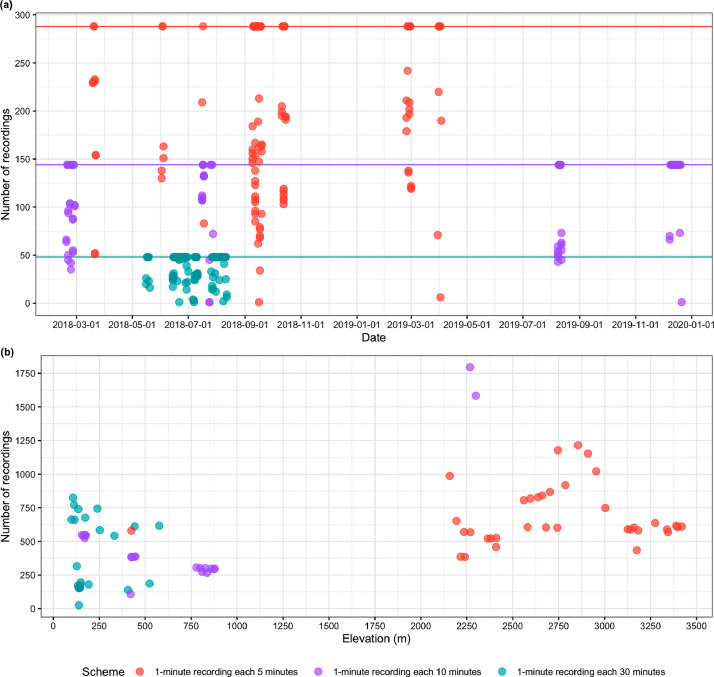Click the y-axis tick '1250' in panel (b)
The image size is (714, 677).
pos(25,441)
